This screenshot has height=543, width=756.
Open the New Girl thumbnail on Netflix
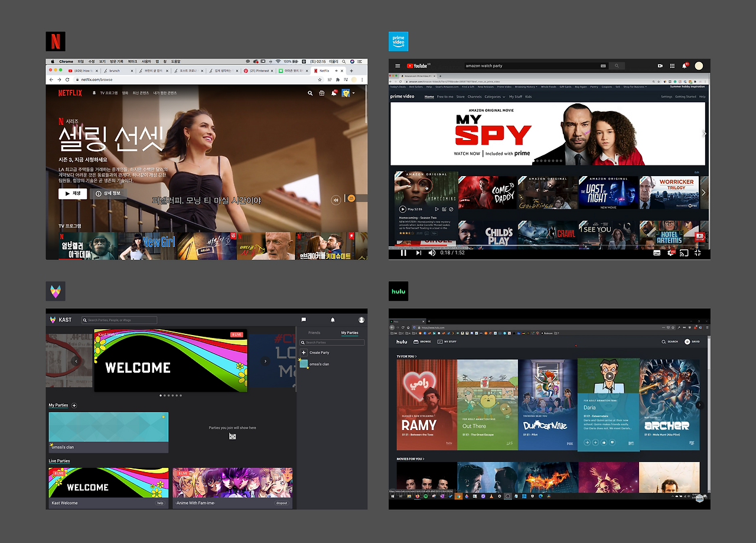pos(148,246)
